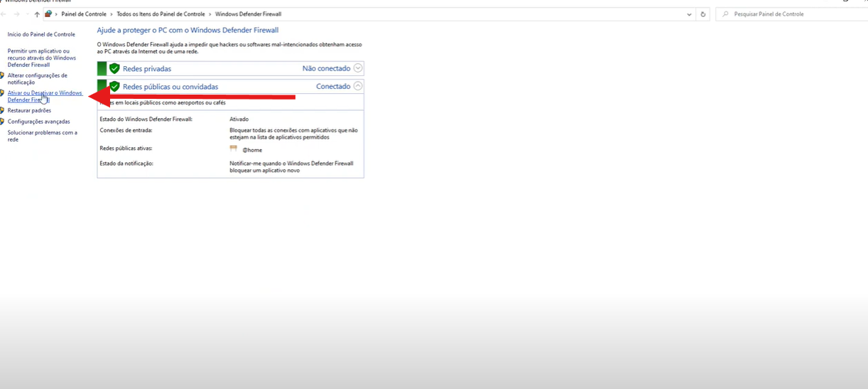Click the green shield icon beside Redes públicas

[x=114, y=87]
